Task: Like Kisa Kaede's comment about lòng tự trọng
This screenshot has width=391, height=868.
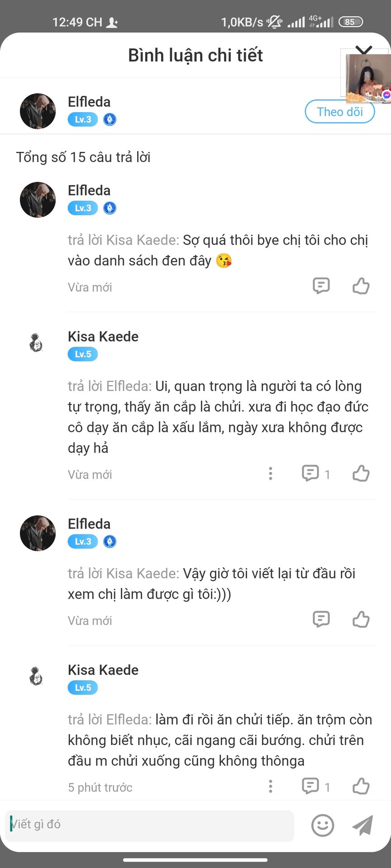Action: tap(361, 473)
